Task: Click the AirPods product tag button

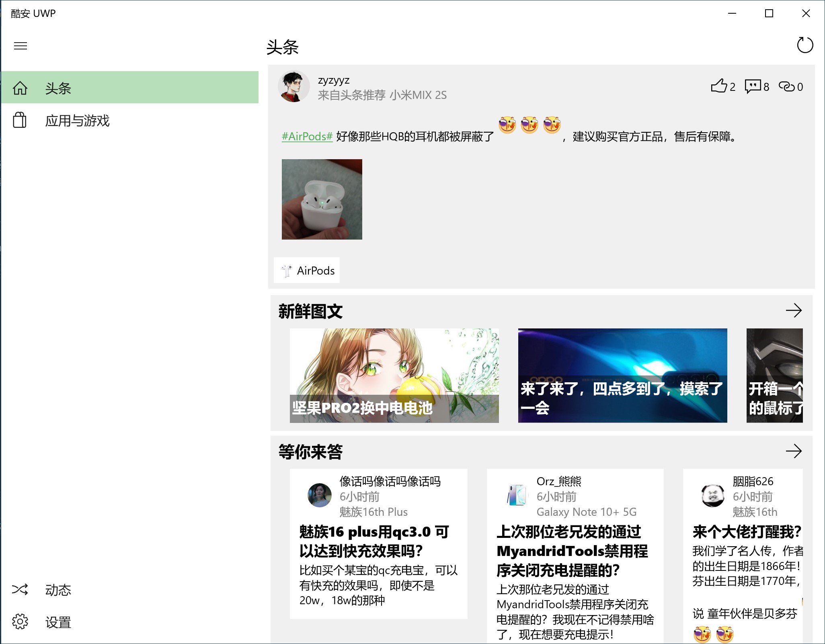Action: 307,270
